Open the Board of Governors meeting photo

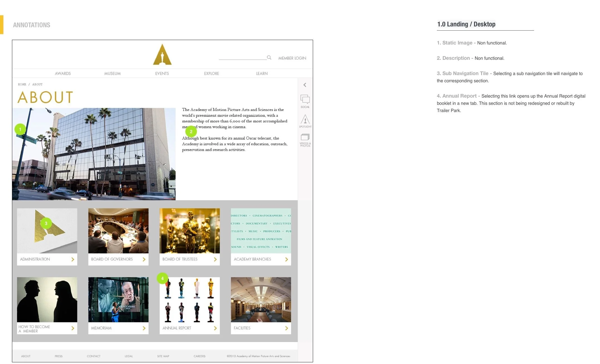click(118, 231)
